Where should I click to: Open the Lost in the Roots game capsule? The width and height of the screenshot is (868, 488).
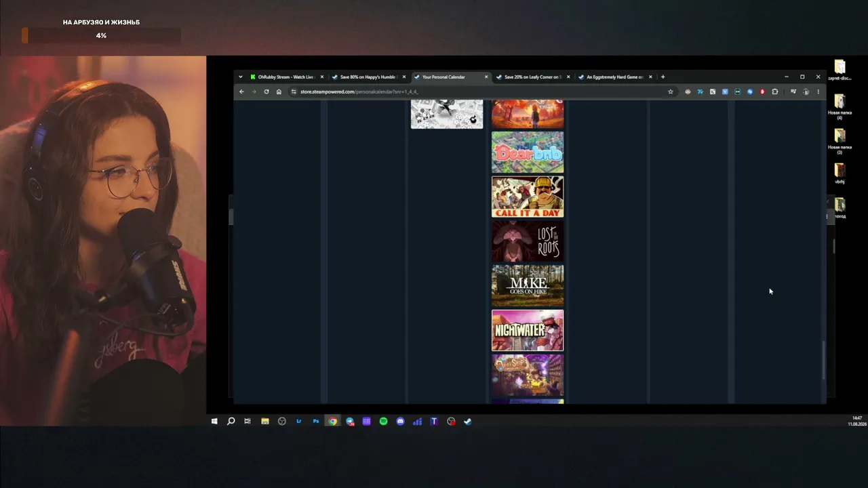[528, 241]
